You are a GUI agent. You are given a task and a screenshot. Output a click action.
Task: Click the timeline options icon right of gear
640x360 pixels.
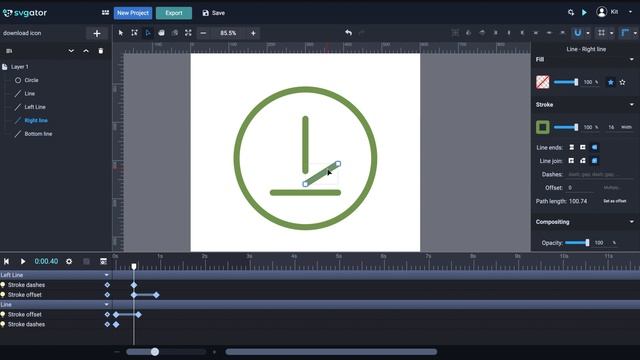click(103, 261)
